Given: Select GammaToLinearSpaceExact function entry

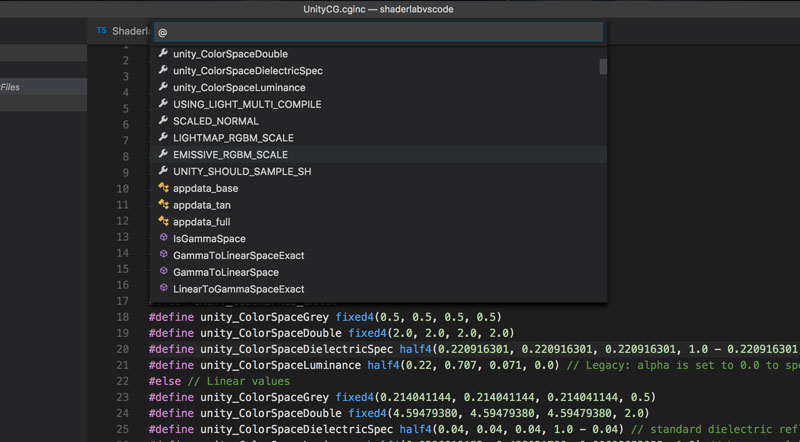Looking at the screenshot, I should point(378,255).
